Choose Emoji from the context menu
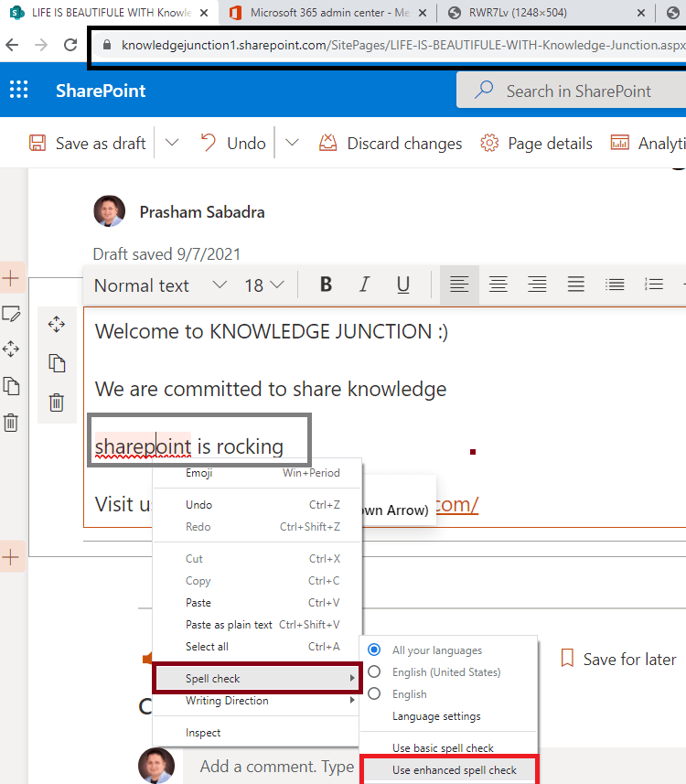 257,473
